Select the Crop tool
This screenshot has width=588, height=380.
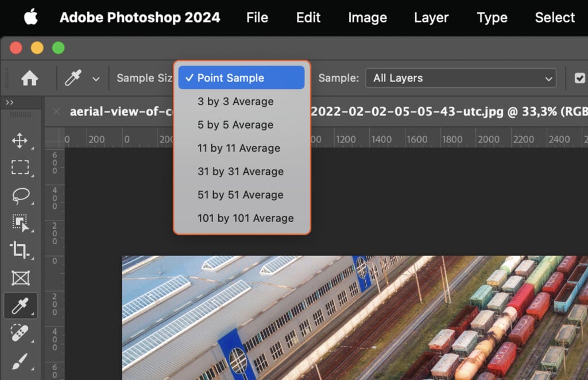click(21, 250)
